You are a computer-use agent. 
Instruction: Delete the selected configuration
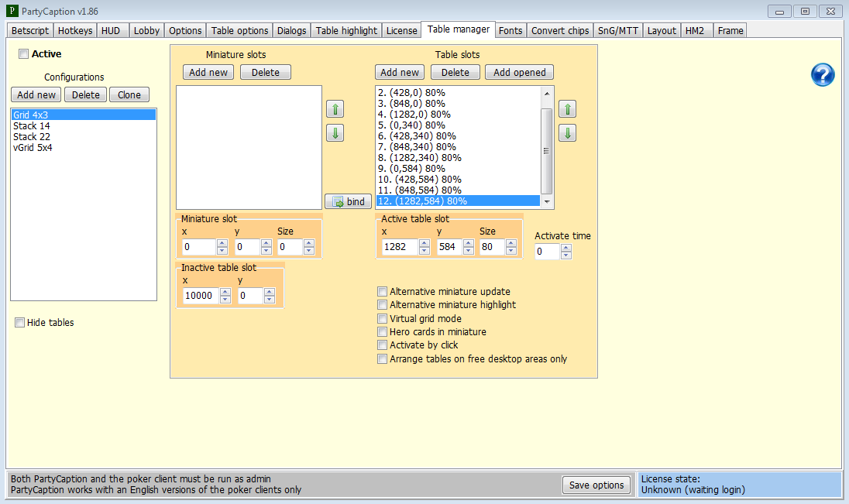coord(86,94)
